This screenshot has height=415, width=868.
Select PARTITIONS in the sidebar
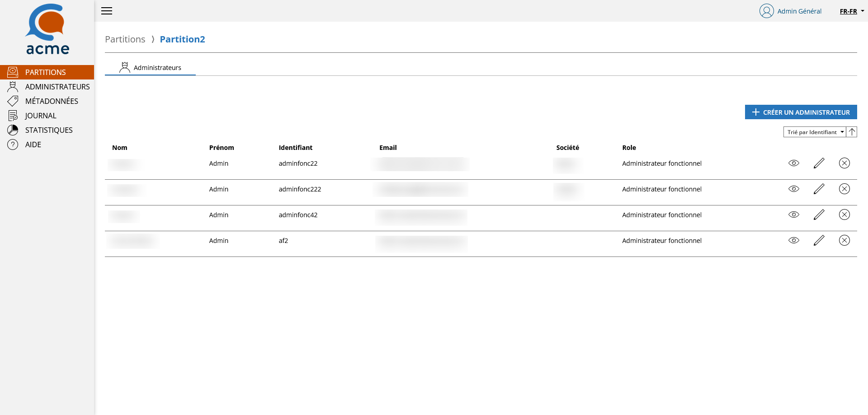point(47,72)
